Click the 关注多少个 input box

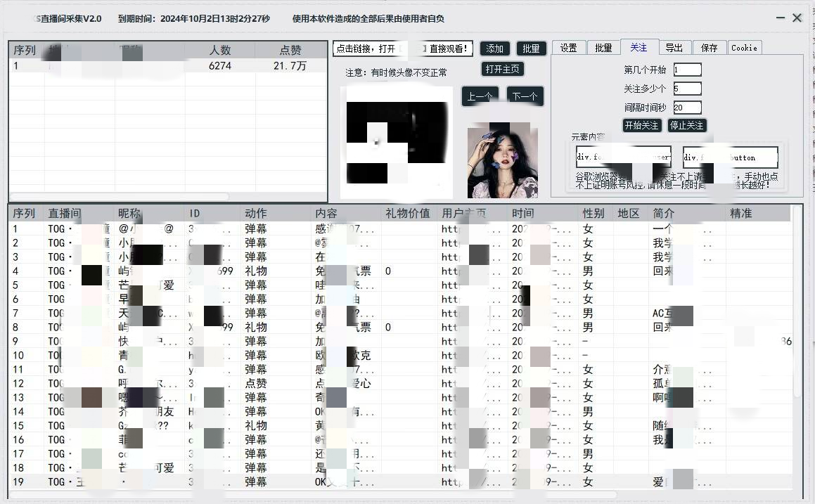686,89
